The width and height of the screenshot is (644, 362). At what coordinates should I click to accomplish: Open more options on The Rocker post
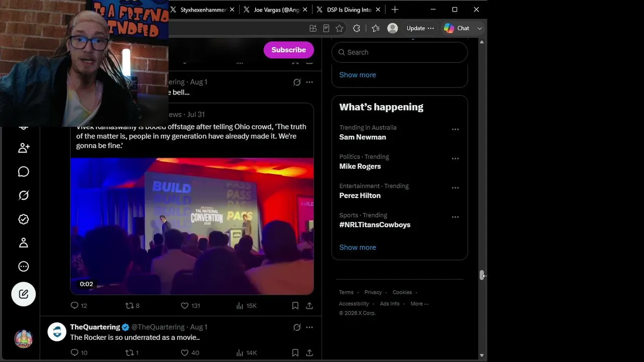[309, 327]
